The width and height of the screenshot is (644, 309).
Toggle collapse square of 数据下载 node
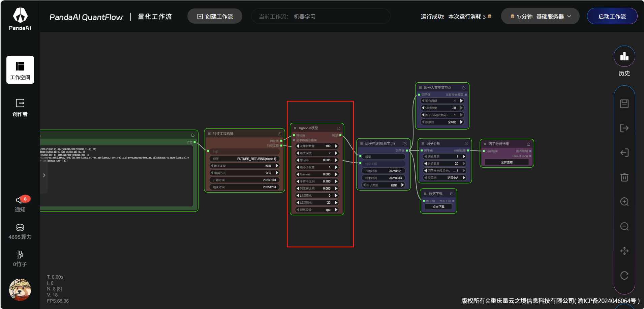click(425, 194)
